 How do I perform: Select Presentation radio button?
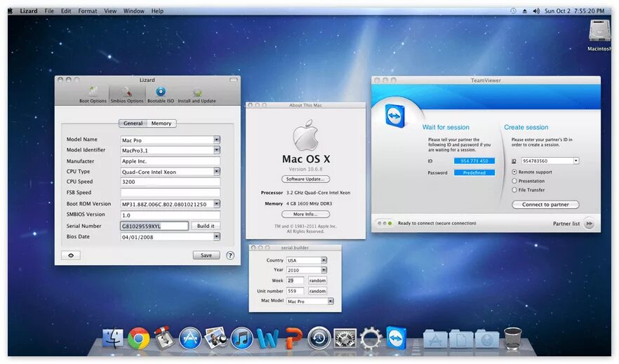tap(514, 181)
